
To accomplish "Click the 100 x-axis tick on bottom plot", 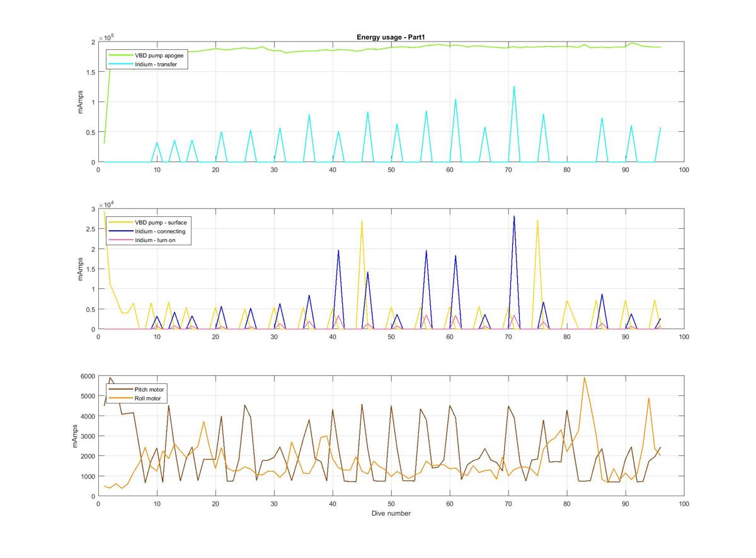I will (684, 504).
